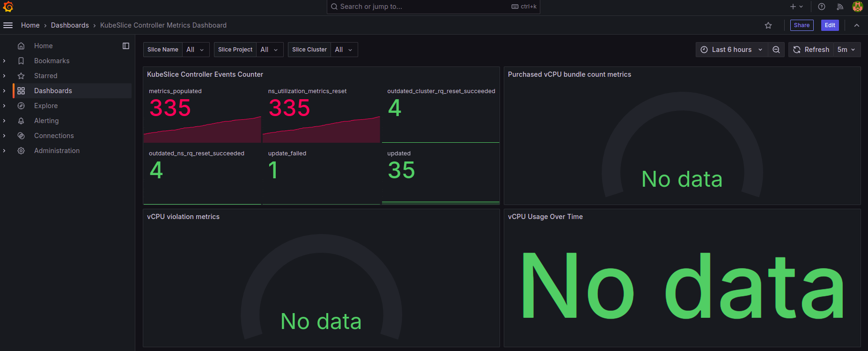Open the Bookmarks sidebar menu item
The width and height of the screenshot is (868, 351).
click(52, 61)
